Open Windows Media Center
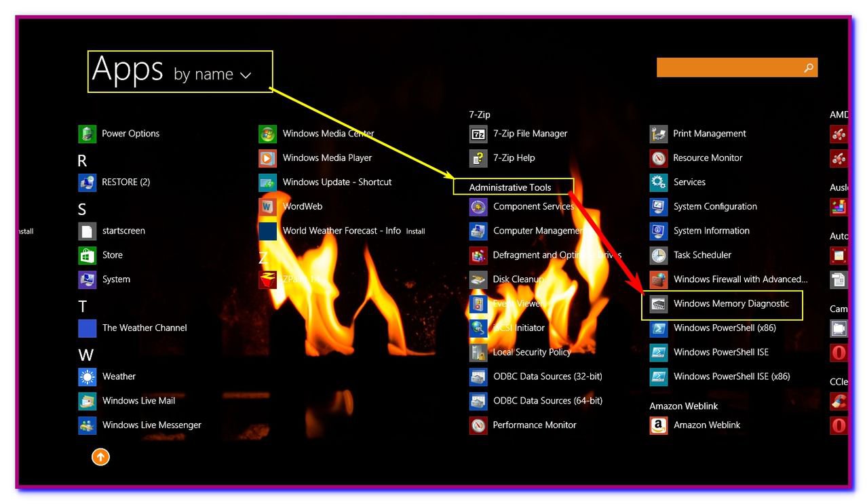Viewport: 867px width, 504px height. [317, 134]
